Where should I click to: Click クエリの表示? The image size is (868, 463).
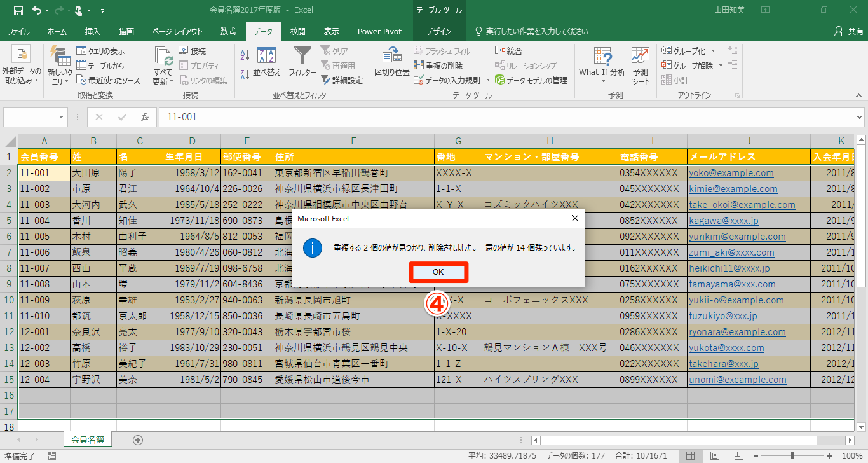(x=100, y=51)
